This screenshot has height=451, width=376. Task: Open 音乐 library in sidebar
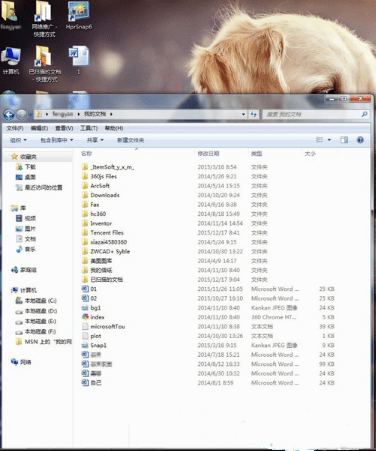pos(26,249)
